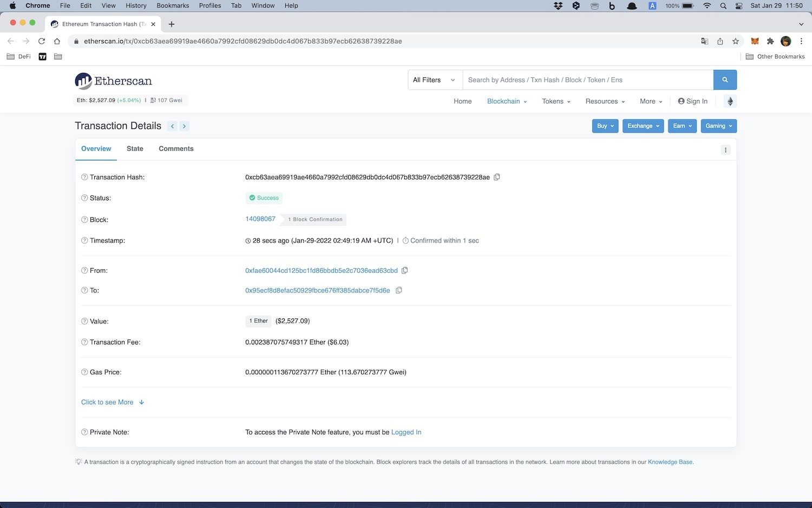Screen dimensions: 812x508
Task: Click the search by address input field
Action: [x=588, y=80]
